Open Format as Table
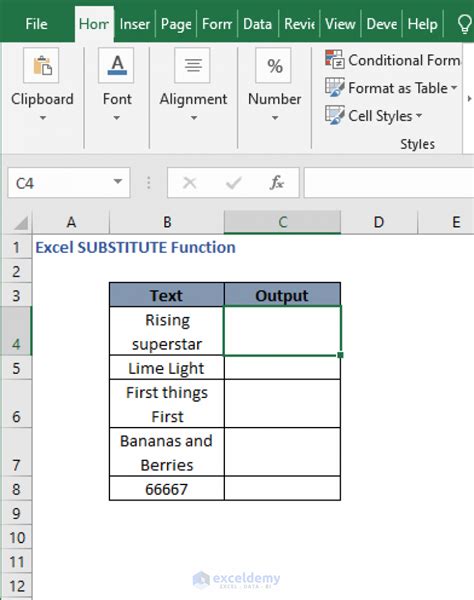The width and height of the screenshot is (474, 600). [x=391, y=88]
